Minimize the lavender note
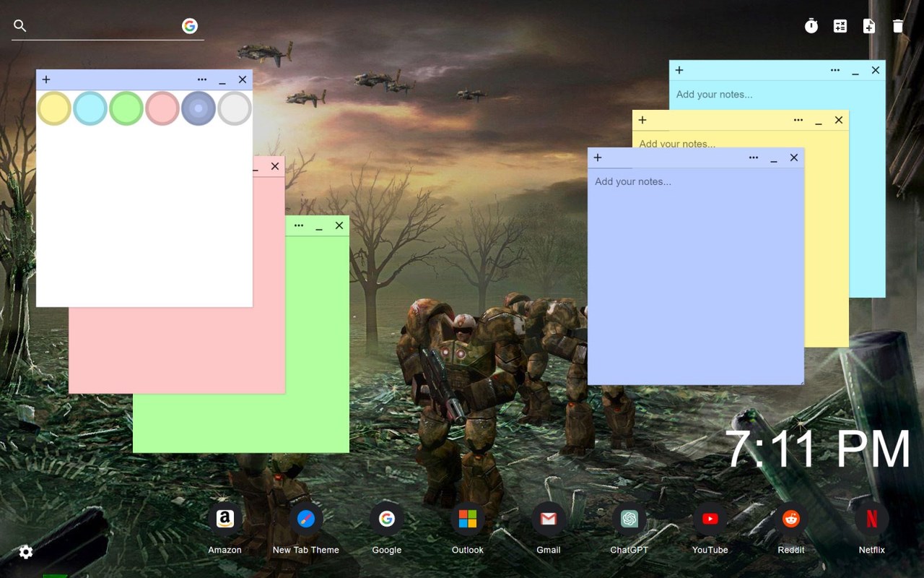 pos(774,159)
